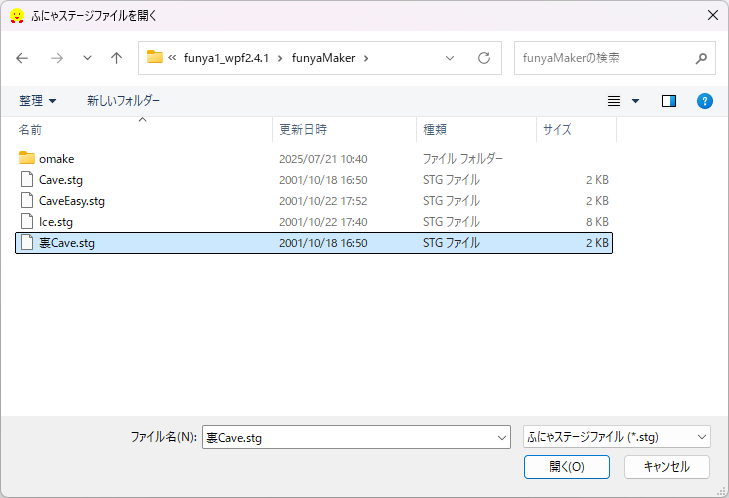Open ふにゃステージファイル (*.stg) filter dropdown
This screenshot has width=729, height=498.
pos(616,437)
